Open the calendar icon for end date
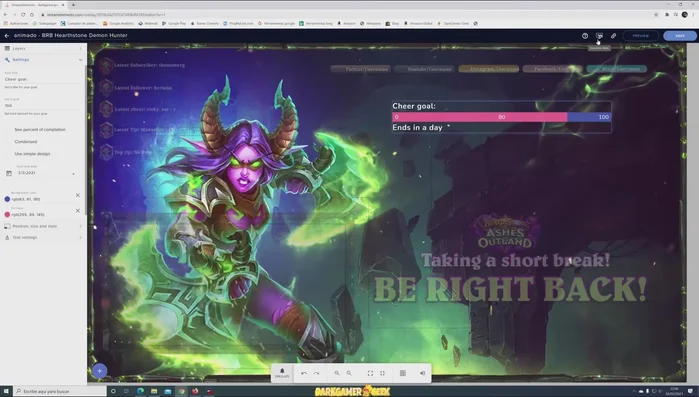Image resolution: width=699 pixels, height=397 pixels. pos(8,173)
